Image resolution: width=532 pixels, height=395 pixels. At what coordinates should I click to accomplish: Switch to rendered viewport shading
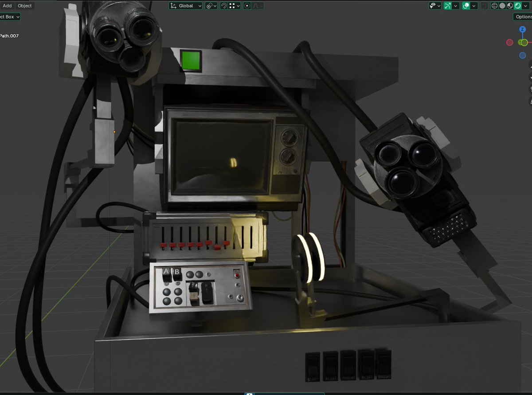[x=517, y=6]
